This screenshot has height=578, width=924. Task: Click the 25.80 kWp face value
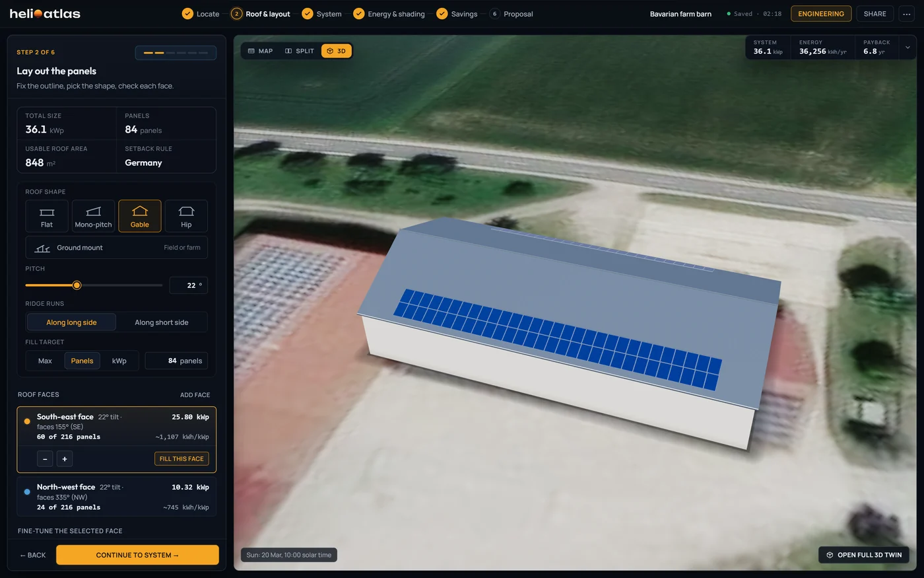click(190, 417)
